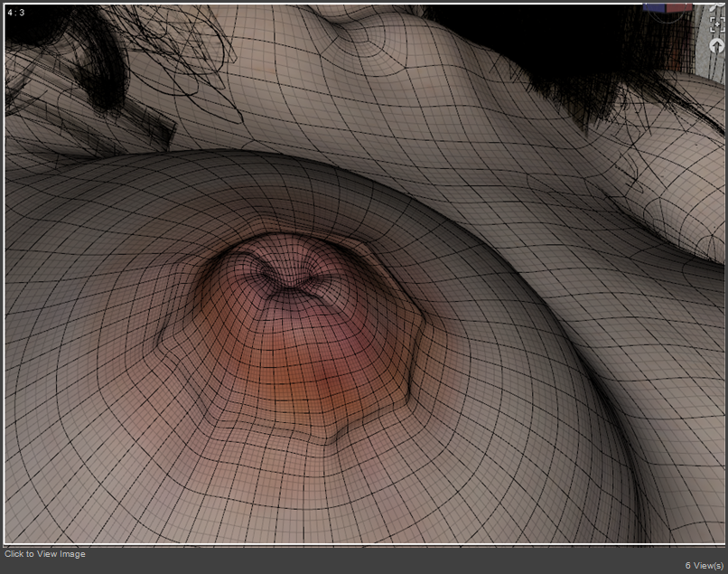This screenshot has height=574, width=728.
Task: Click the Frame selection viewport icon
Action: 717,24
